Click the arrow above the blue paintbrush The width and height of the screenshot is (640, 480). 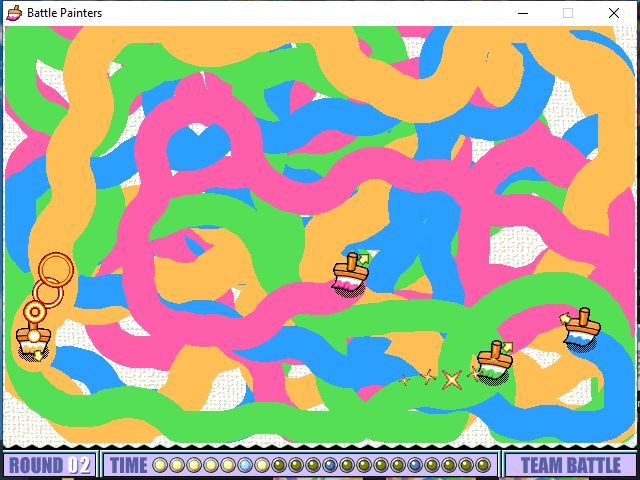click(565, 318)
